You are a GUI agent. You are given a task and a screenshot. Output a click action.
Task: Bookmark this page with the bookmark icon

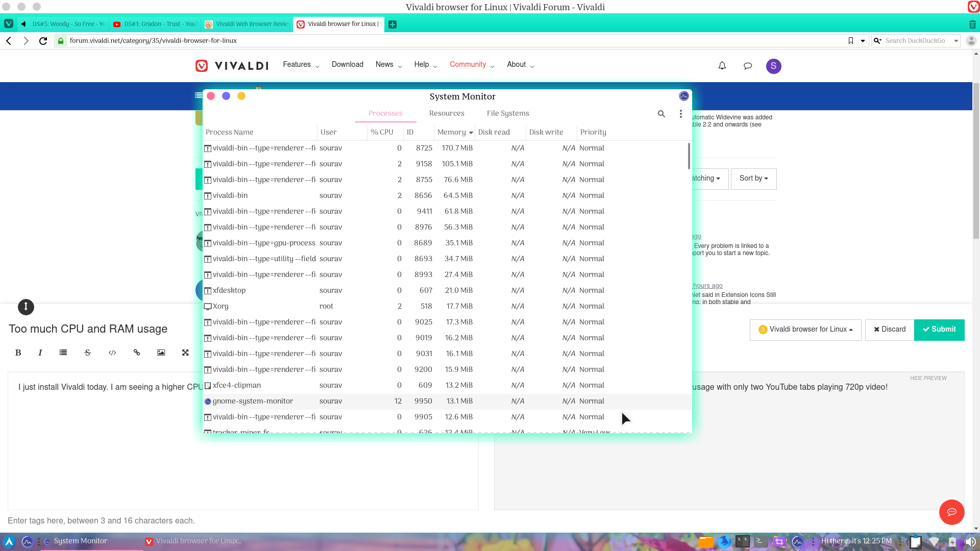click(851, 41)
